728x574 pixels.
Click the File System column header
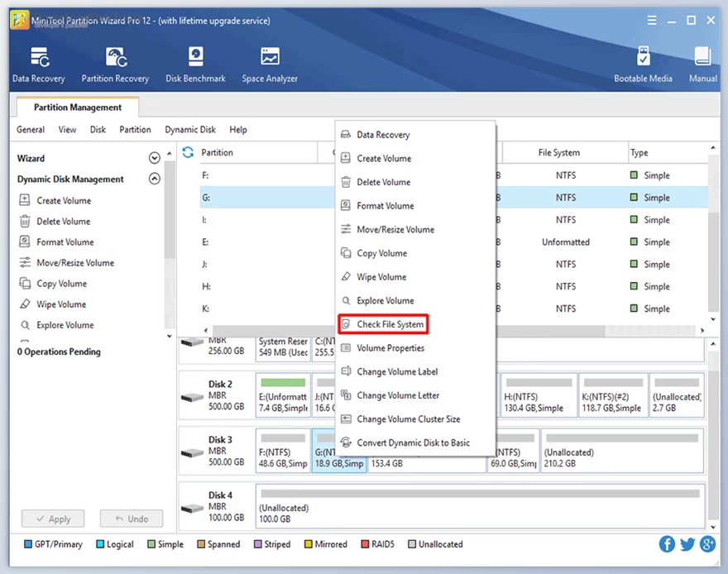(564, 152)
